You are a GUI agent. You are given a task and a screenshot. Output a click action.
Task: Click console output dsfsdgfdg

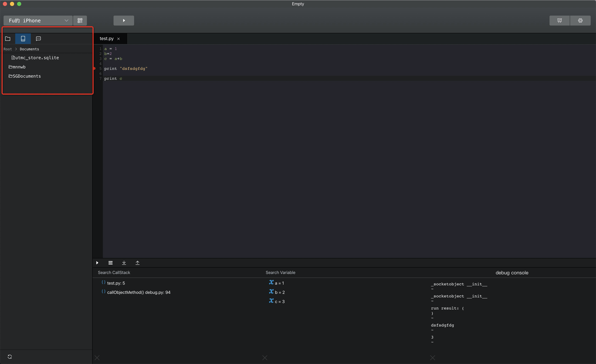click(442, 325)
